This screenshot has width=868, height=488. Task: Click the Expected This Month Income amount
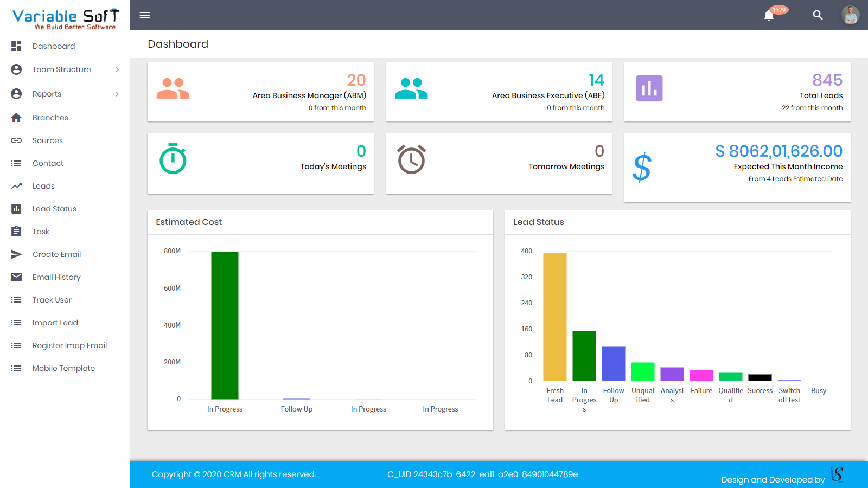pos(778,151)
